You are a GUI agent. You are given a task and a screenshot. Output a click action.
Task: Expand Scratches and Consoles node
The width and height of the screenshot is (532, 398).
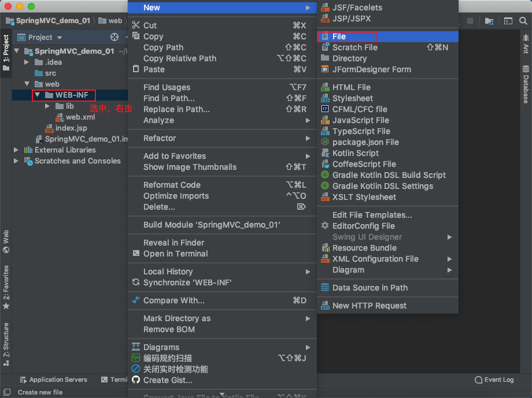pyautogui.click(x=16, y=161)
